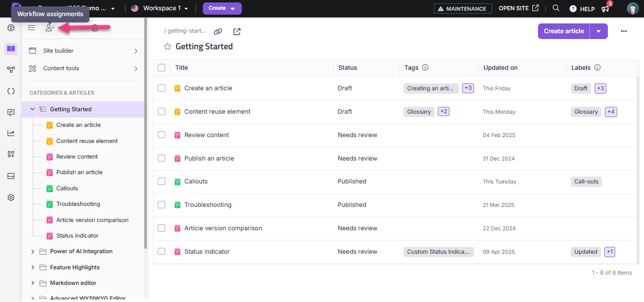
Task: Open the Settings gear icon in left rail
Action: pos(11,198)
